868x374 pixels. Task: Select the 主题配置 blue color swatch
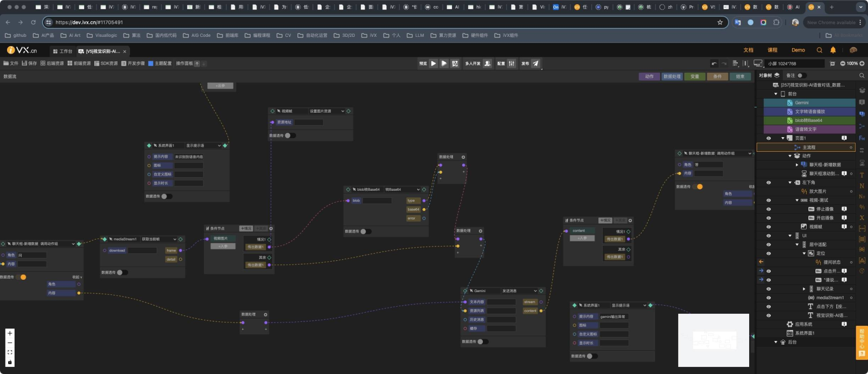pyautogui.click(x=151, y=63)
